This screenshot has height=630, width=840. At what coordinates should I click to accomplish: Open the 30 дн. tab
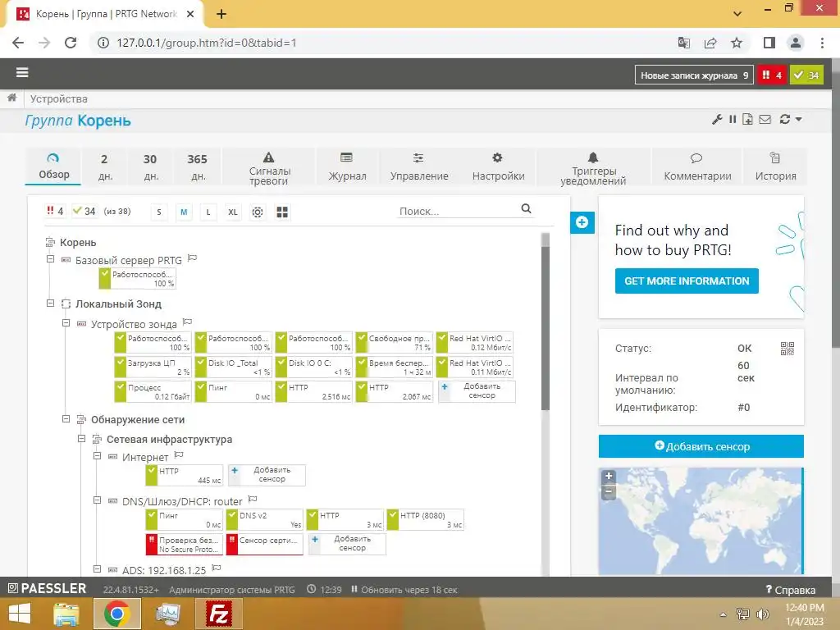(x=151, y=167)
